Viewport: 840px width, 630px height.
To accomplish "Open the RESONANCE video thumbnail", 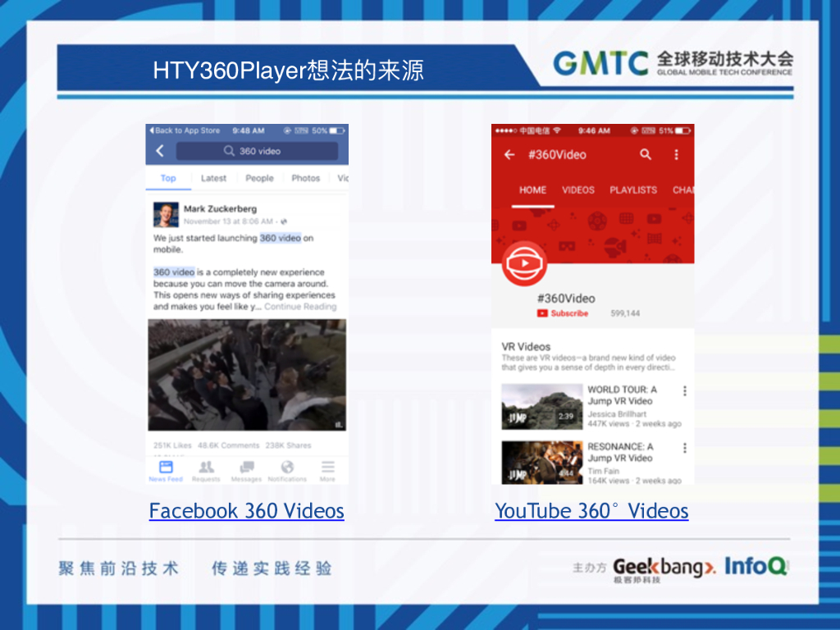I will pyautogui.click(x=542, y=463).
